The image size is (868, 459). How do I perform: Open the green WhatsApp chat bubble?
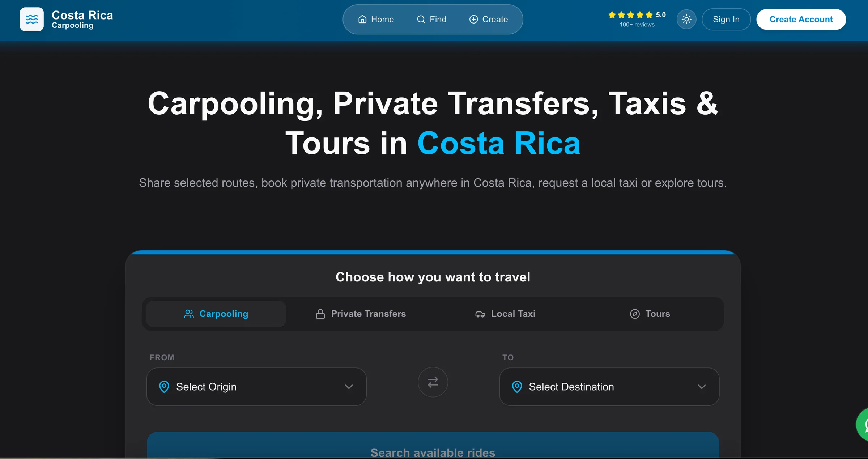[863, 424]
